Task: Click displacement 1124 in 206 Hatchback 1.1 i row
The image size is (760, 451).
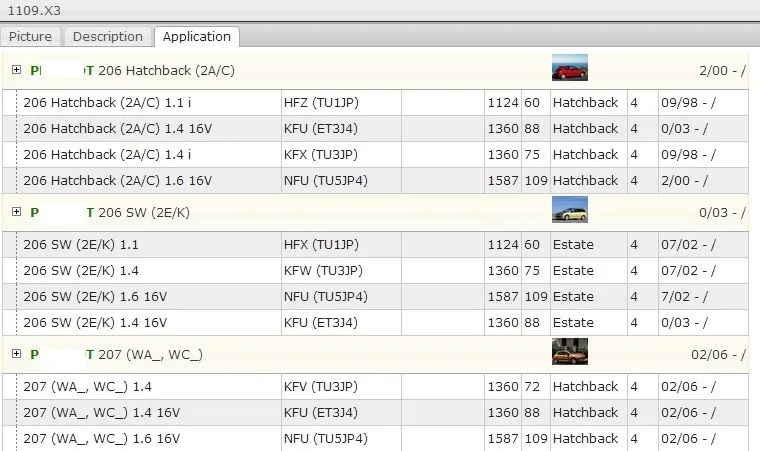Action: click(503, 103)
